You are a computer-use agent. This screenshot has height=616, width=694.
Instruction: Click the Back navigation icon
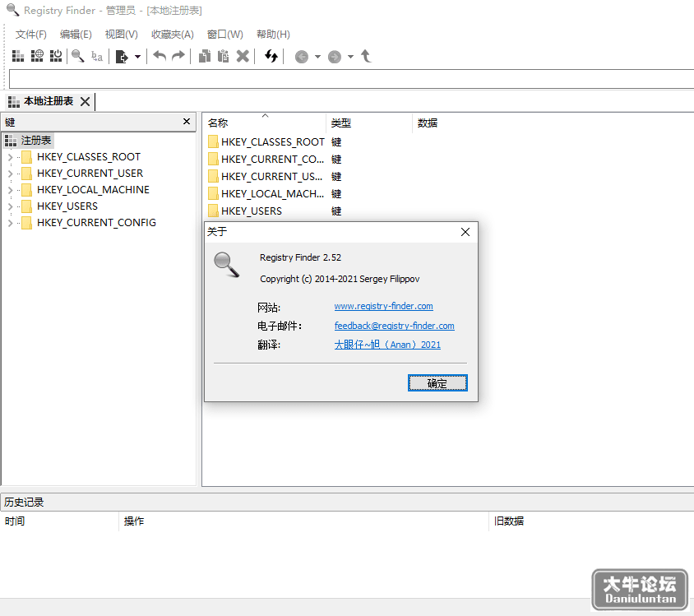[x=302, y=57]
